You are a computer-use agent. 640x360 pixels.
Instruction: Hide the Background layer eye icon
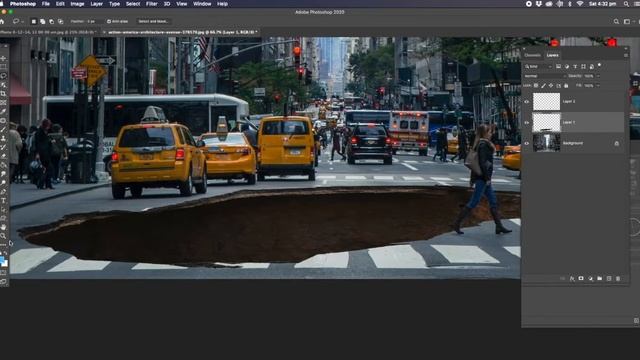click(527, 143)
